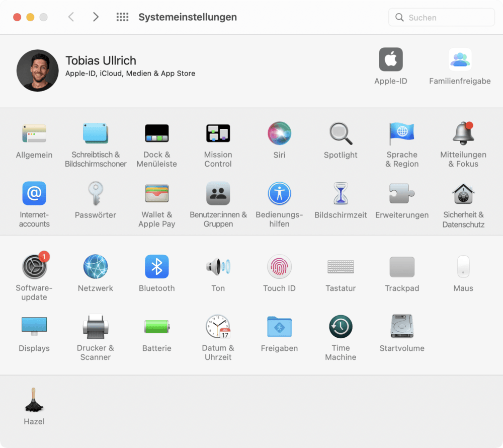Close the window with red button
503x448 pixels.
[17, 17]
